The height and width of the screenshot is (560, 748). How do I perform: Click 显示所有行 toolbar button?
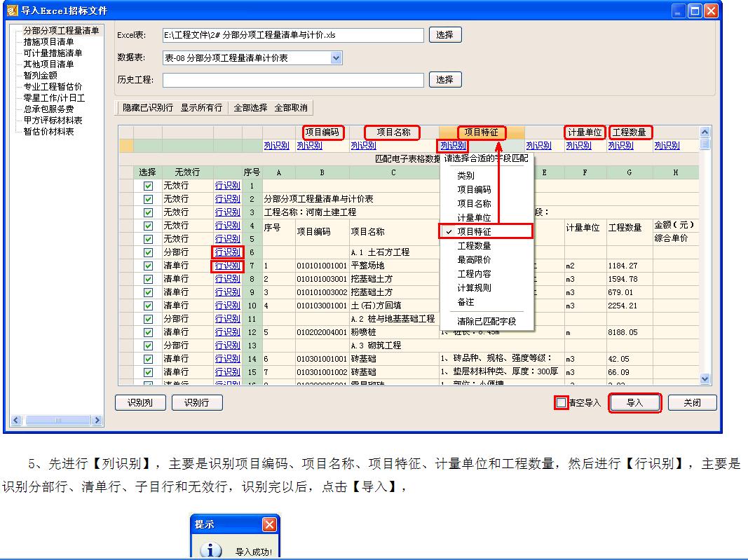coord(201,108)
